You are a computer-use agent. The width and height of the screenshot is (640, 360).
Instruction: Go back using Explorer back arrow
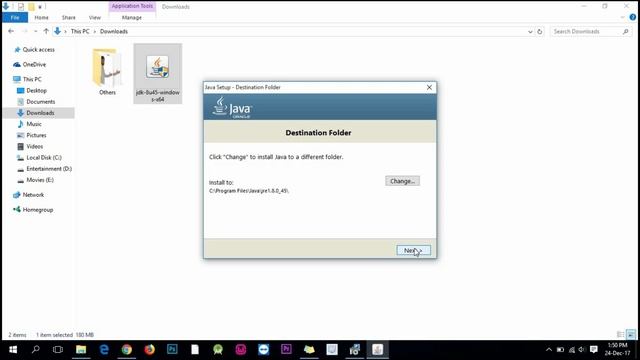(x=11, y=31)
